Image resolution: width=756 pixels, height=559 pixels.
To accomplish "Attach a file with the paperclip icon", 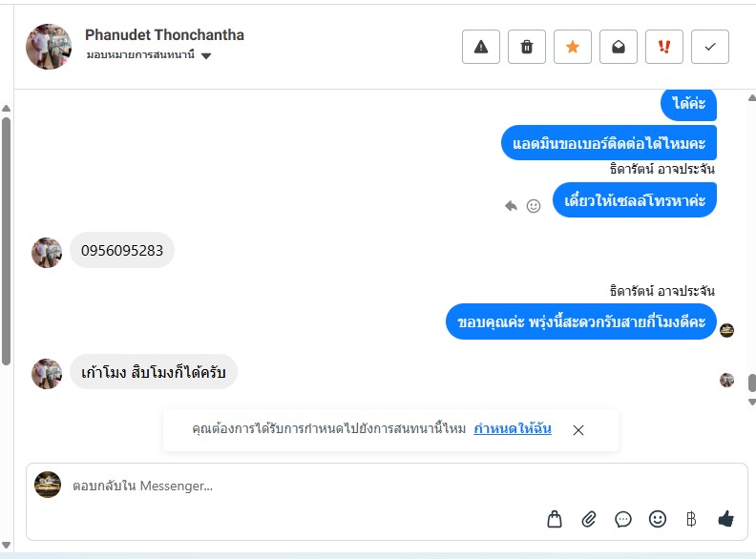I will point(589,519).
